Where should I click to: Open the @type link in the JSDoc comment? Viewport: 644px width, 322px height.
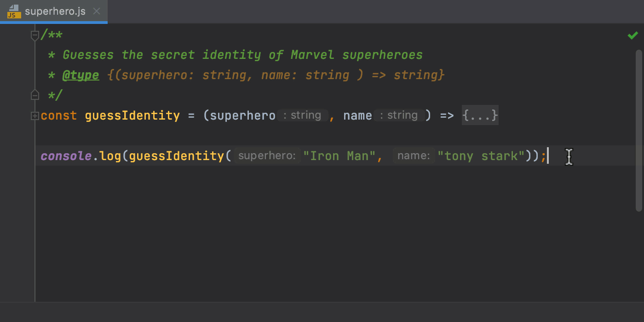tap(80, 75)
